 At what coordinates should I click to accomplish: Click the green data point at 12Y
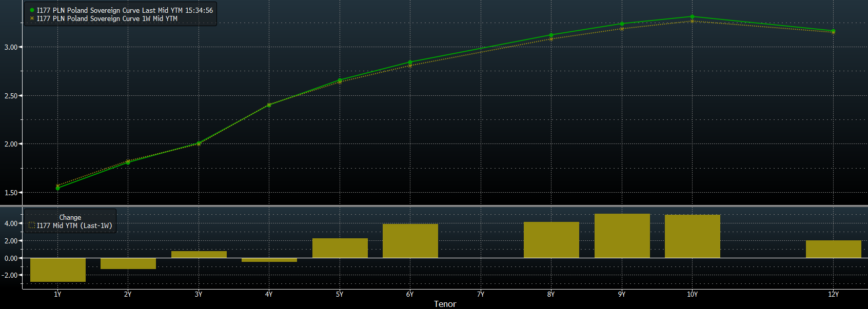833,31
